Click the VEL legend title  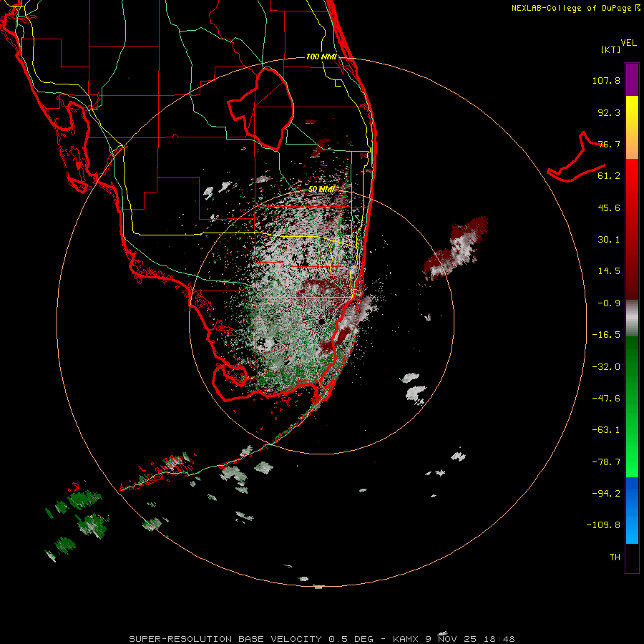(628, 43)
